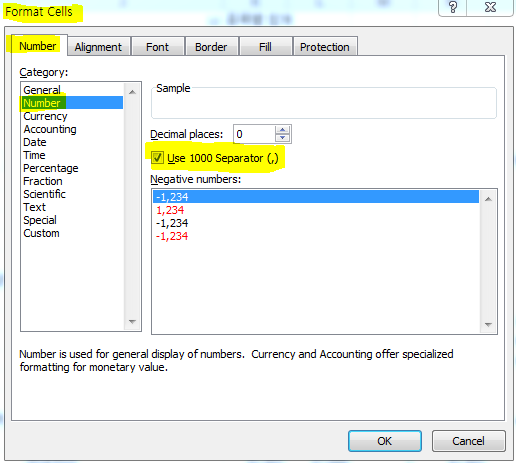Screen dimensions: 516x463
Task: Select the Date category
Action: tap(72, 142)
